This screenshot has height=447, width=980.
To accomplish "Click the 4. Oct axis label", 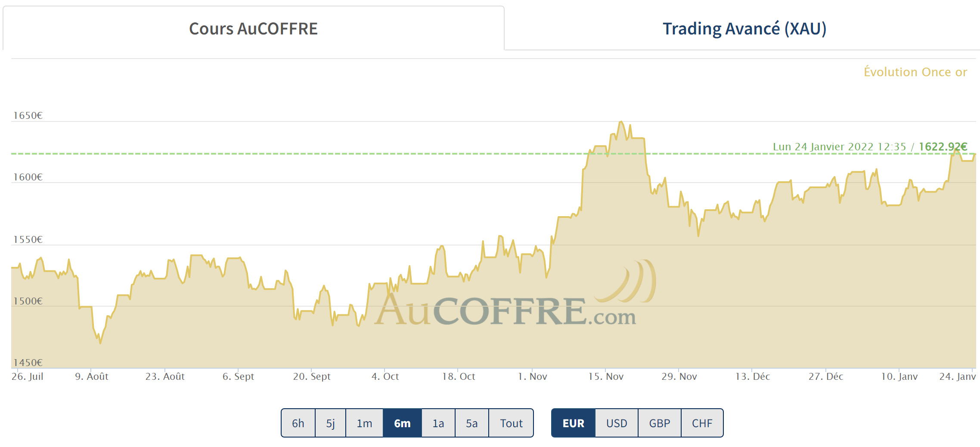I will (385, 376).
